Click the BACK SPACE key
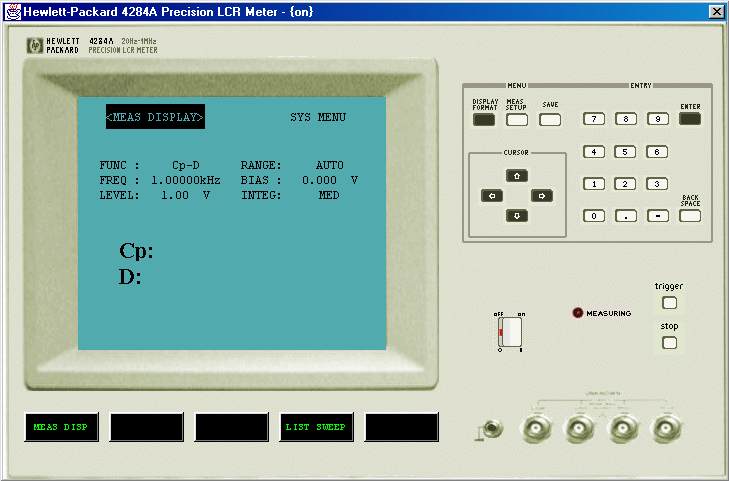 pos(690,216)
